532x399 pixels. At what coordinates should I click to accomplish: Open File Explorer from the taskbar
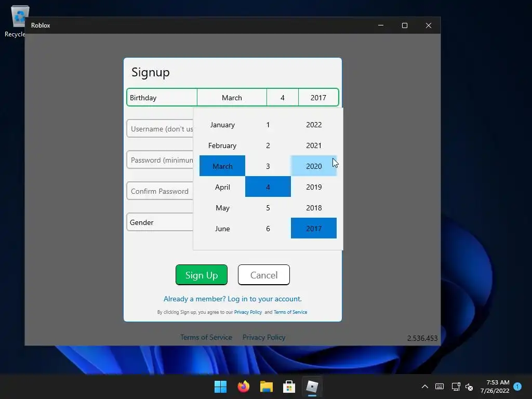click(x=267, y=387)
